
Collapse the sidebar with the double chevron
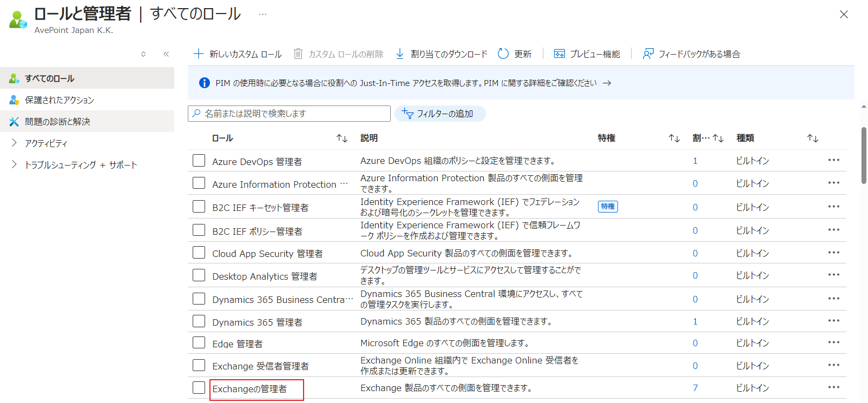pos(166,54)
